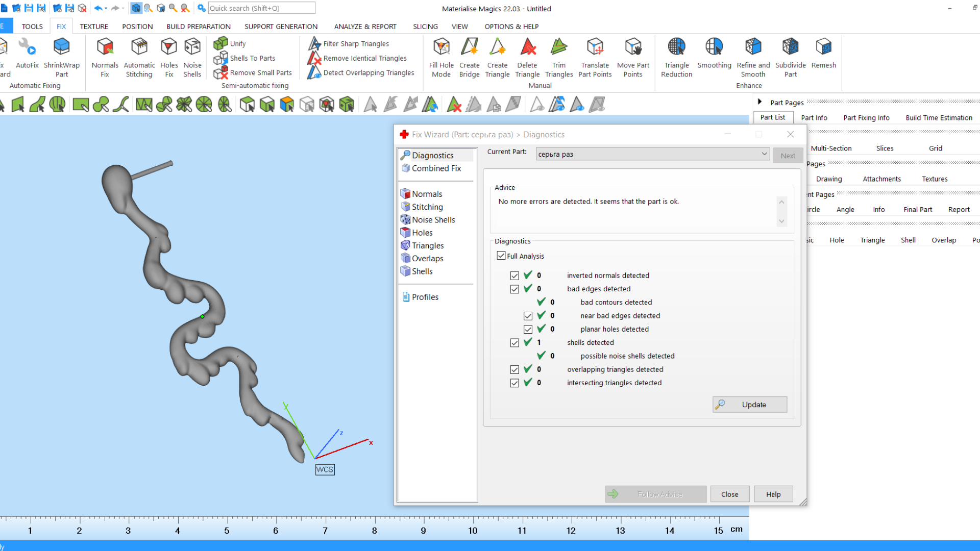Choose Shells To Parts
The image size is (980, 551).
point(244,58)
